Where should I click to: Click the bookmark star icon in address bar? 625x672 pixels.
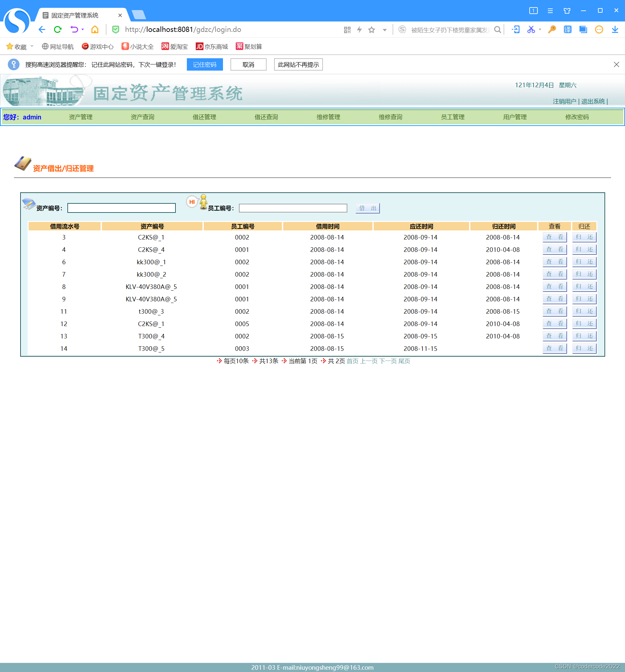pos(372,30)
